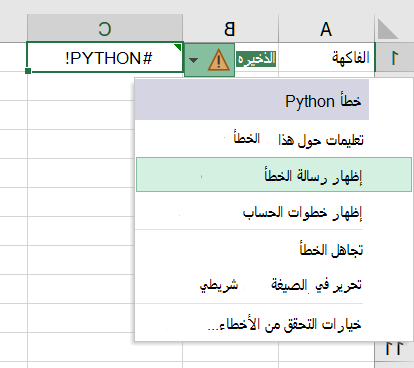Select column B header
The height and width of the screenshot is (368, 414).
[230, 29]
